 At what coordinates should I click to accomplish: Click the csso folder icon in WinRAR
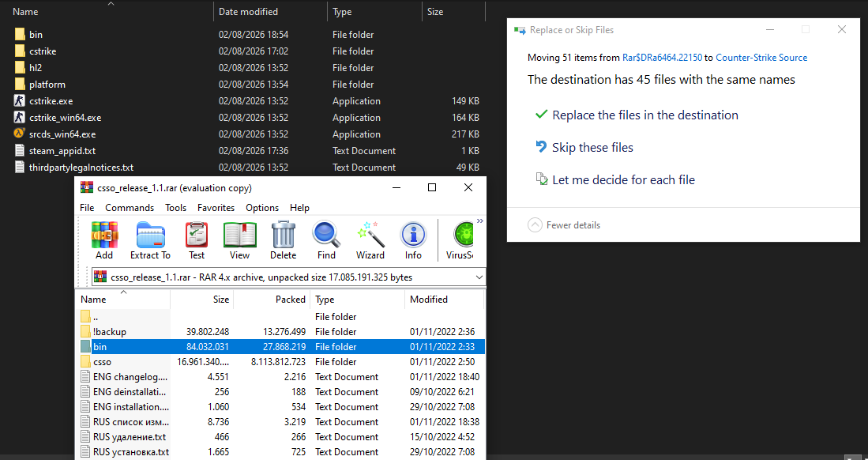85,361
